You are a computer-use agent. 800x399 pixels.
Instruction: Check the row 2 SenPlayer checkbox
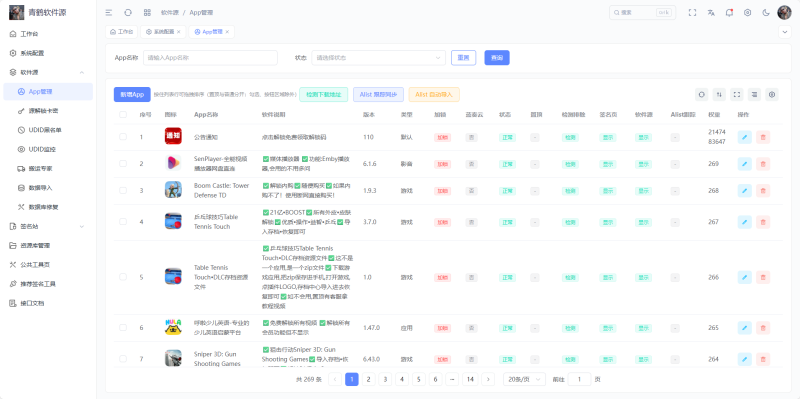pyautogui.click(x=123, y=164)
